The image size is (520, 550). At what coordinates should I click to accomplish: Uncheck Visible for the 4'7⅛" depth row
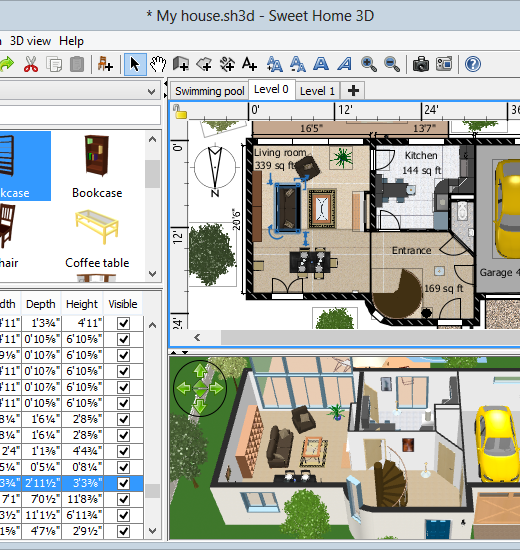click(x=124, y=531)
